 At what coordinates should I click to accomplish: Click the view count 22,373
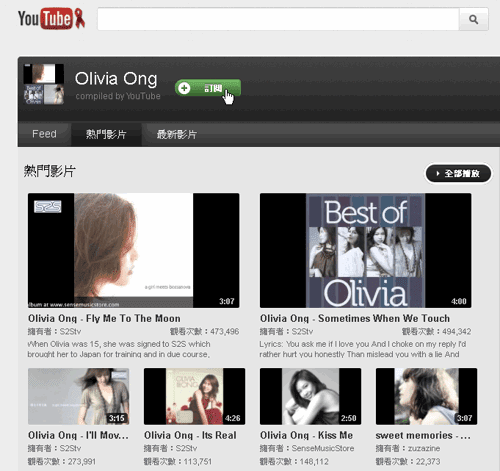tap(428, 462)
